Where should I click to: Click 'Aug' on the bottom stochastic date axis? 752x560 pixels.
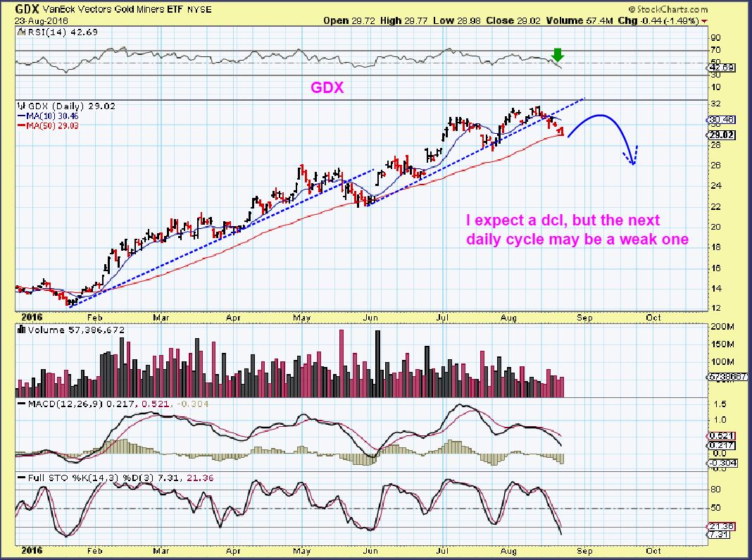(508, 550)
